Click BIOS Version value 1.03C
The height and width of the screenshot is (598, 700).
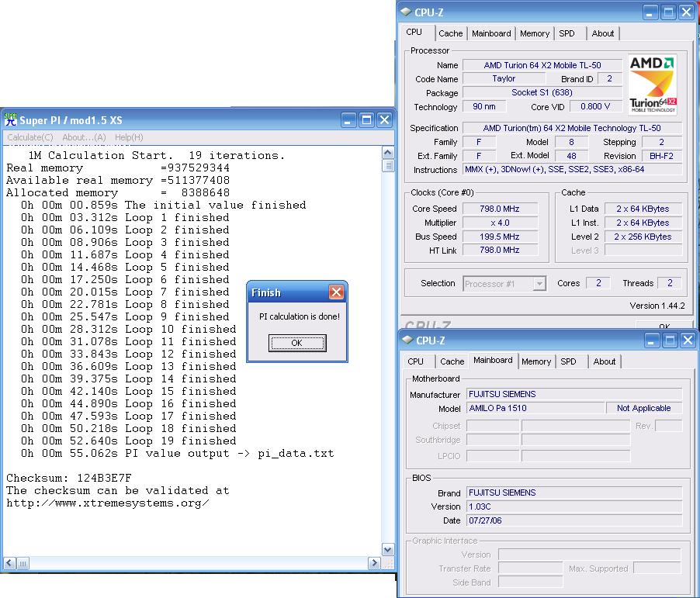(574, 506)
